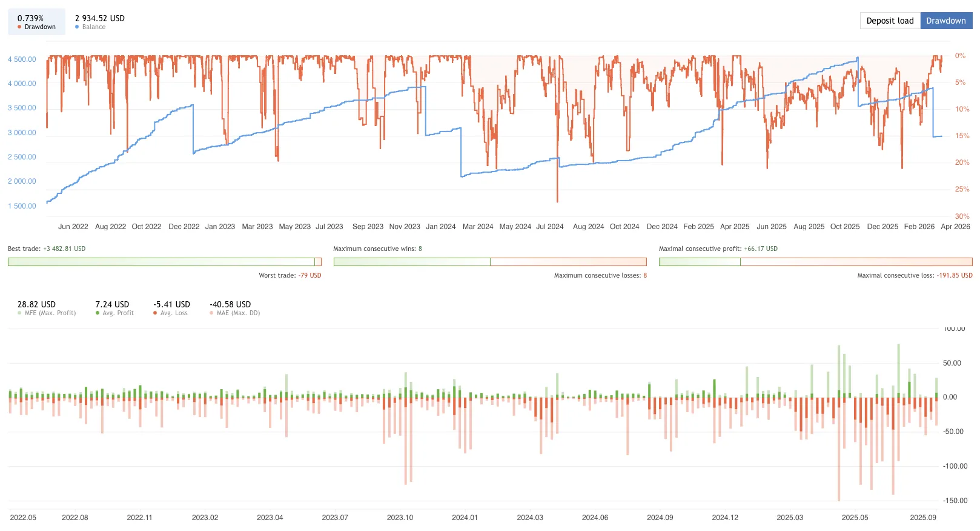
Task: Click the Maximal consecutive profit bar
Action: pos(815,262)
